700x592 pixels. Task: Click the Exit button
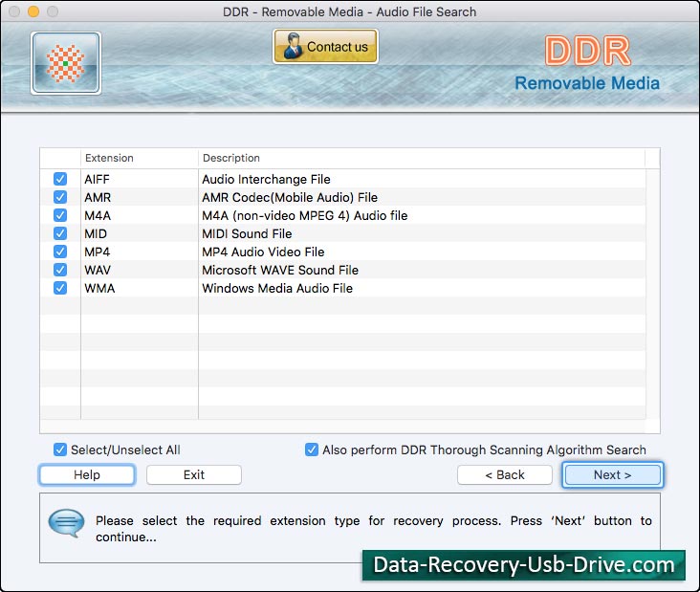194,474
